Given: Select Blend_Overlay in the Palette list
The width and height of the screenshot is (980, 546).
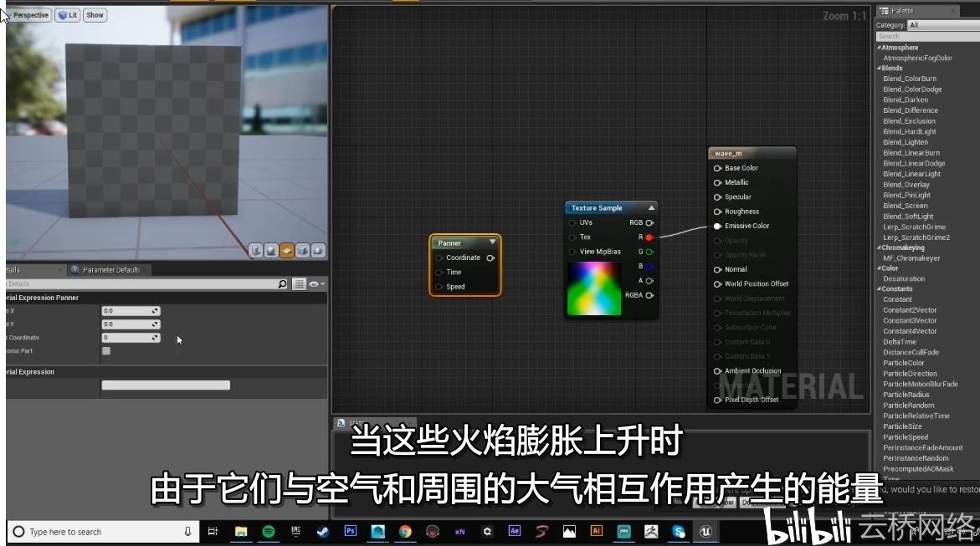Looking at the screenshot, I should point(906,185).
